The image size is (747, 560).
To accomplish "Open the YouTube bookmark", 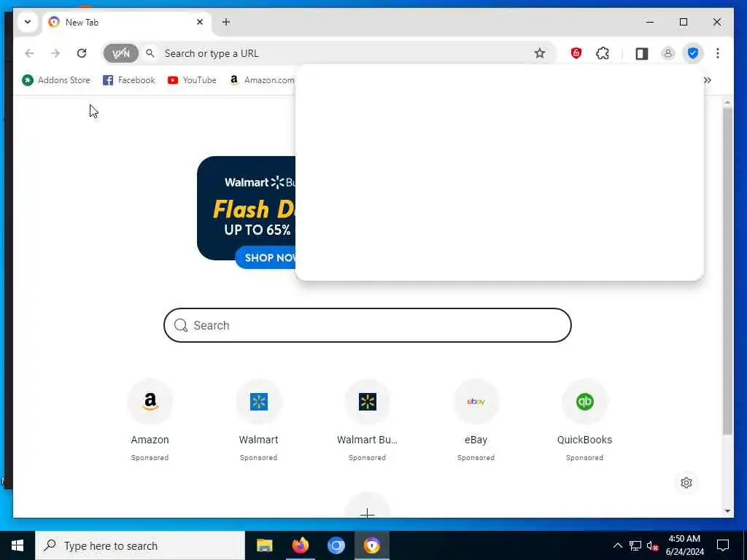I will click(192, 80).
